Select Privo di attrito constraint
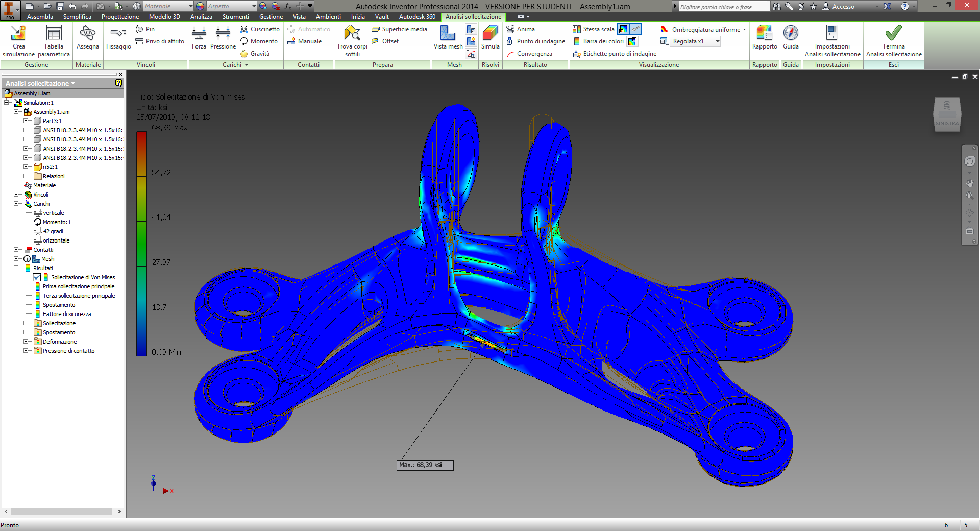Image resolution: width=980 pixels, height=531 pixels. pyautogui.click(x=160, y=41)
